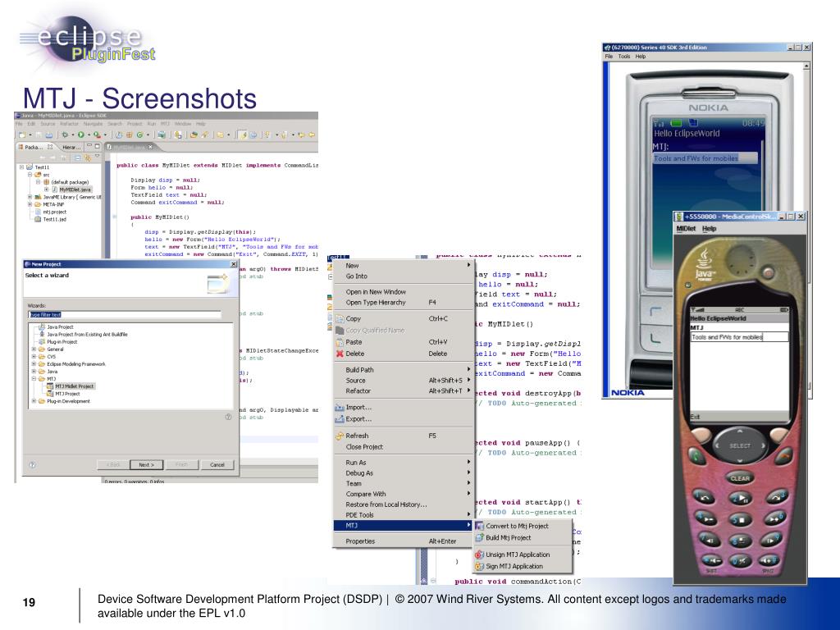Image resolution: width=840 pixels, height=630 pixels.
Task: Expand the JavaME Library node
Action: coord(30,197)
